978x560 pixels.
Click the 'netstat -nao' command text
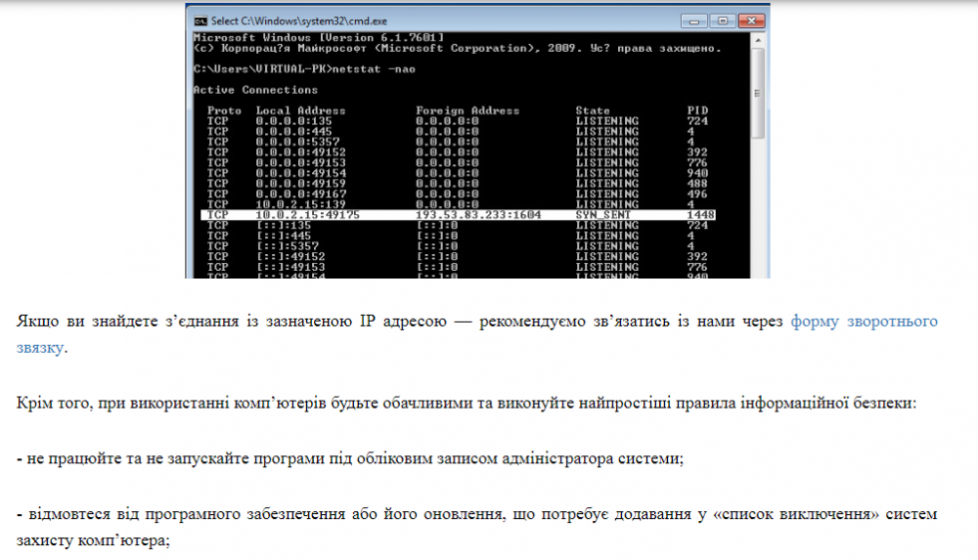[x=374, y=69]
